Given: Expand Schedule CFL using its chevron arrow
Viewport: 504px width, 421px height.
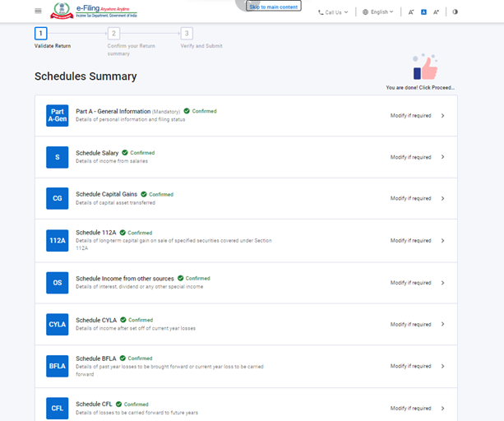Looking at the screenshot, I should coord(442,408).
